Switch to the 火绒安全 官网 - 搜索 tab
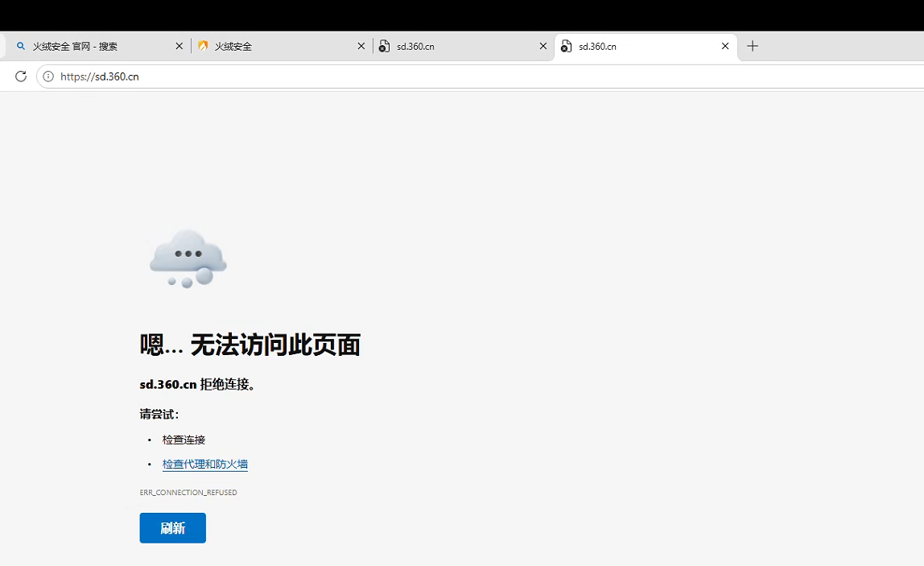The image size is (924, 566). pyautogui.click(x=97, y=46)
